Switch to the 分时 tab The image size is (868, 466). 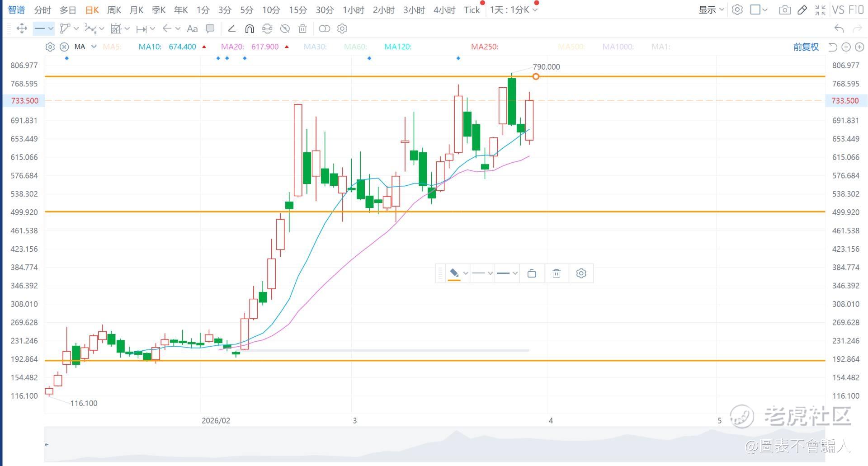coord(42,9)
